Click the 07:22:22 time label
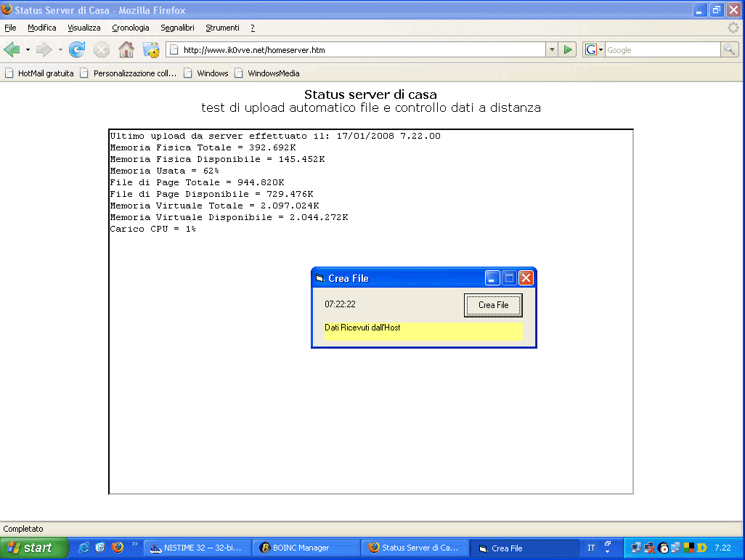The width and height of the screenshot is (745, 560). point(341,304)
